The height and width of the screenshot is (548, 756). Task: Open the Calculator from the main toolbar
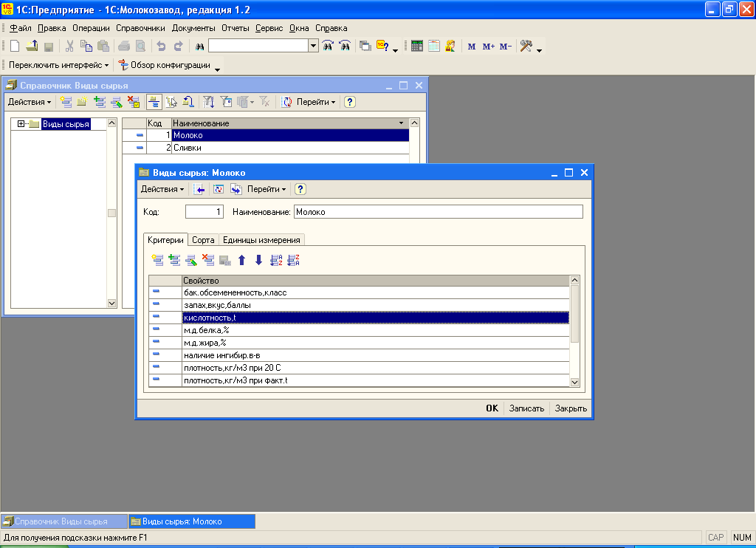tap(417, 47)
